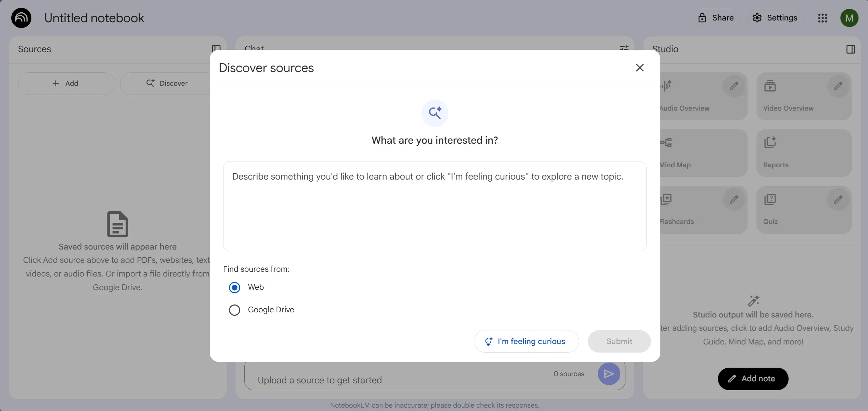Open the Settings menu
This screenshot has width=868, height=411.
(775, 18)
